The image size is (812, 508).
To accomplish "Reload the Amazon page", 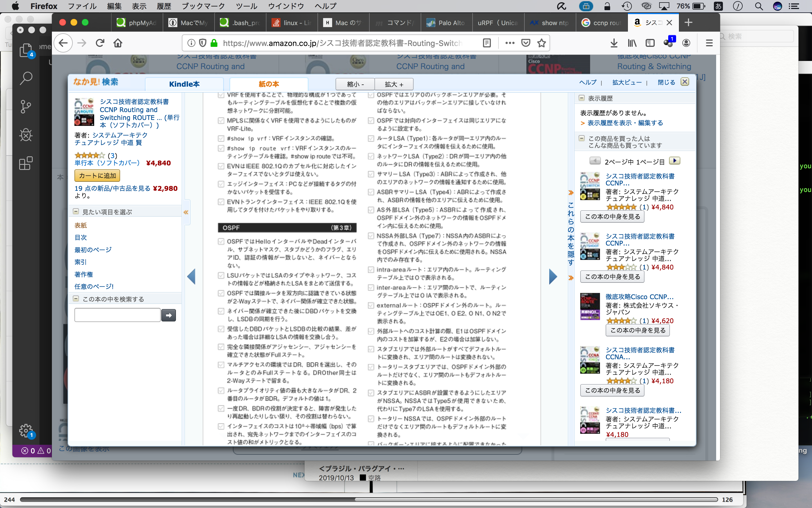I will tap(100, 43).
